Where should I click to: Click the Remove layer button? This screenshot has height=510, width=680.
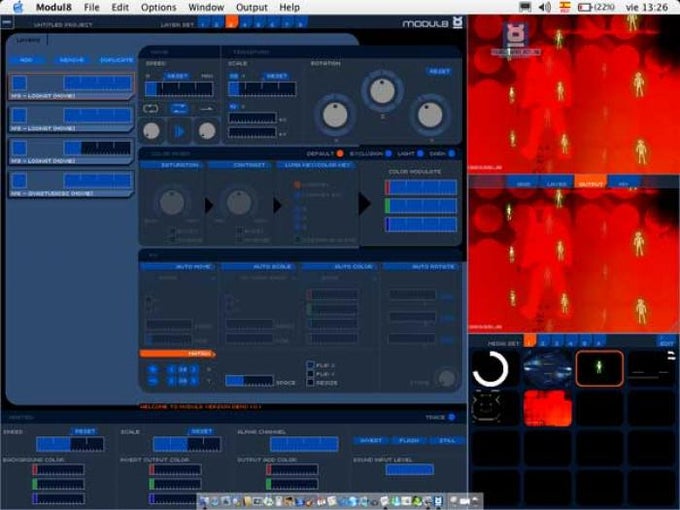pos(71,60)
